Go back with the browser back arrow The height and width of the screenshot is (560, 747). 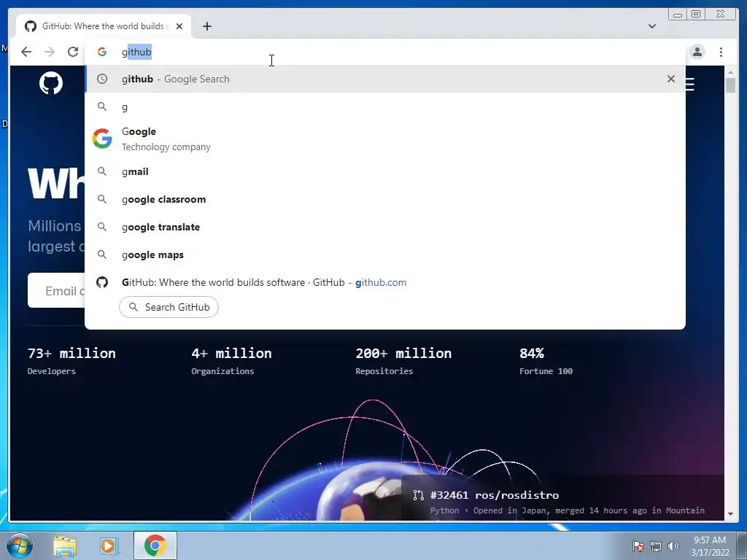tap(26, 52)
